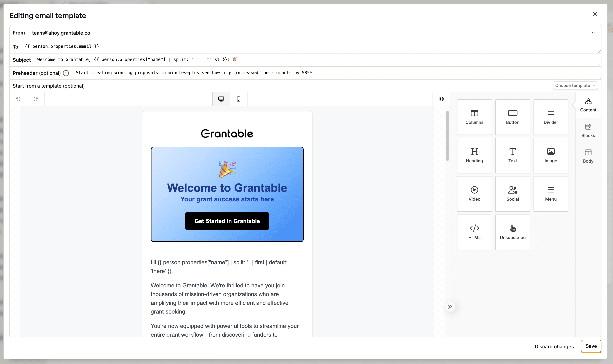Insert a Button block into the email
The width and height of the screenshot is (613, 364).
(512, 117)
